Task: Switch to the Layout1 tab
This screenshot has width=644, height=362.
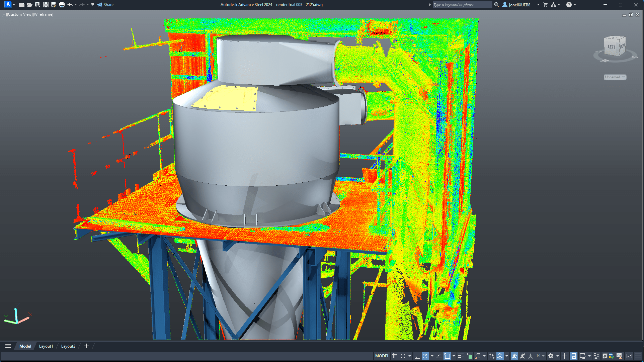Action: [46, 346]
